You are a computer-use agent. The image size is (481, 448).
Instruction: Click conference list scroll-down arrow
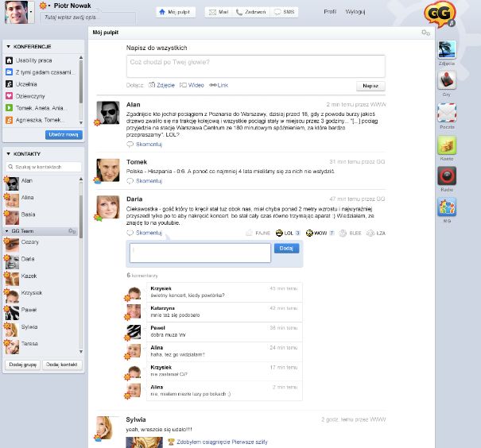[x=81, y=122]
